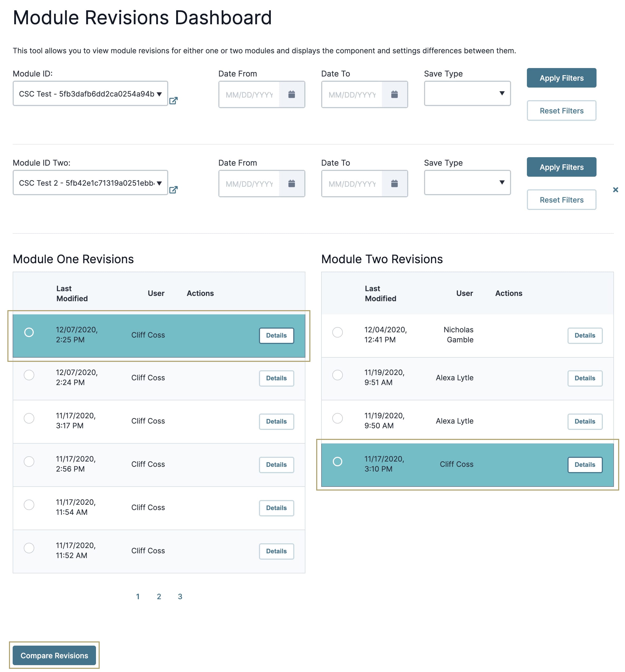Open calendar for Module ID Date From
Screen dimensions: 625x672
click(291, 94)
